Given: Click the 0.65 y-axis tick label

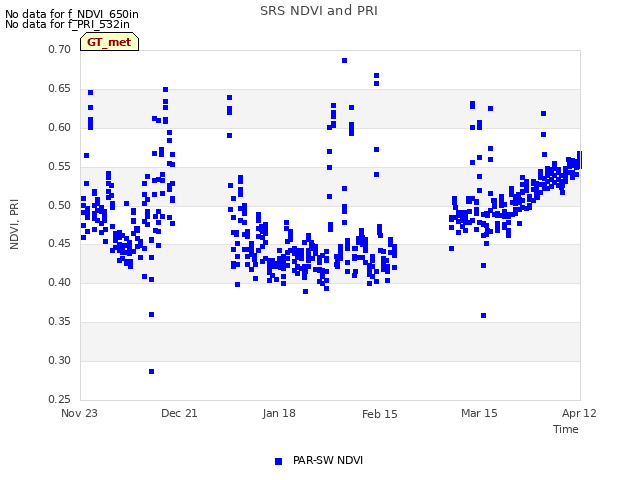Looking at the screenshot, I should point(60,89).
